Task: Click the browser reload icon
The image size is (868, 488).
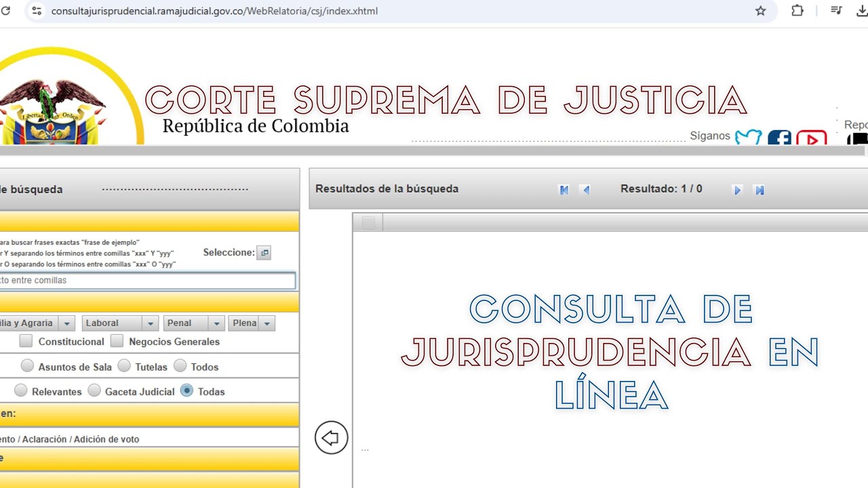Action: [5, 11]
